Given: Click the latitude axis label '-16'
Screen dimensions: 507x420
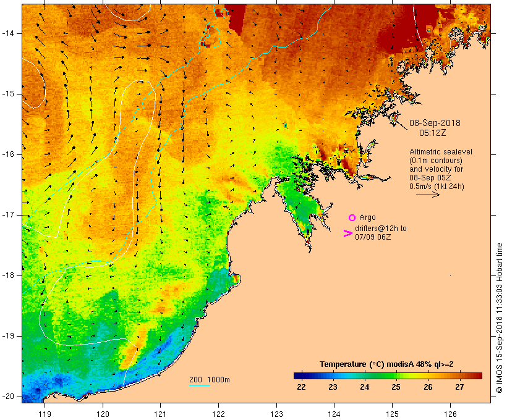Looking at the screenshot, I should [8, 154].
